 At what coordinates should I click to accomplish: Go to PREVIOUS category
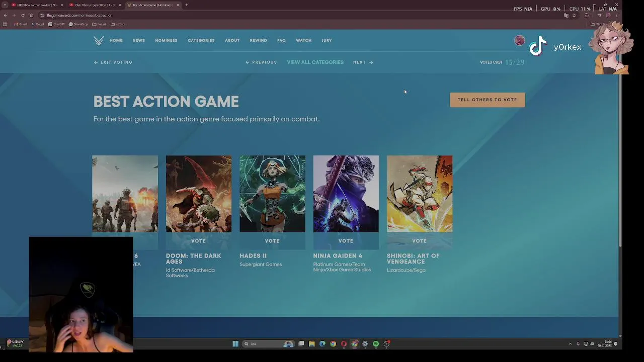(261, 62)
